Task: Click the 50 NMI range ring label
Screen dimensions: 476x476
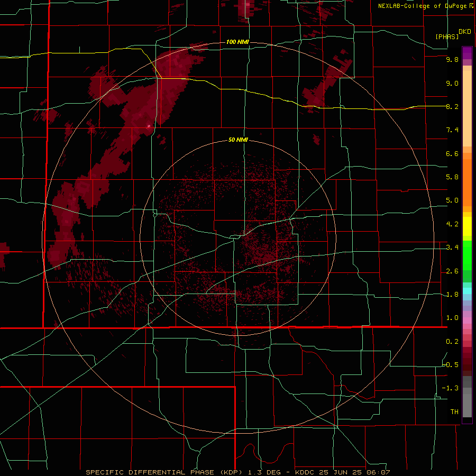Action: [x=238, y=140]
